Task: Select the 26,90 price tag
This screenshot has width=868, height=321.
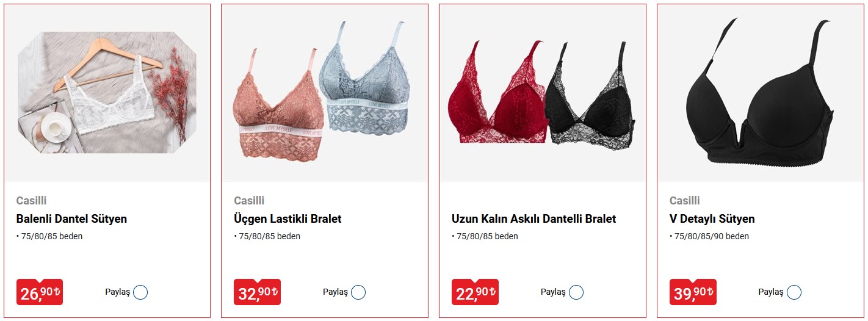Action: pos(40,292)
